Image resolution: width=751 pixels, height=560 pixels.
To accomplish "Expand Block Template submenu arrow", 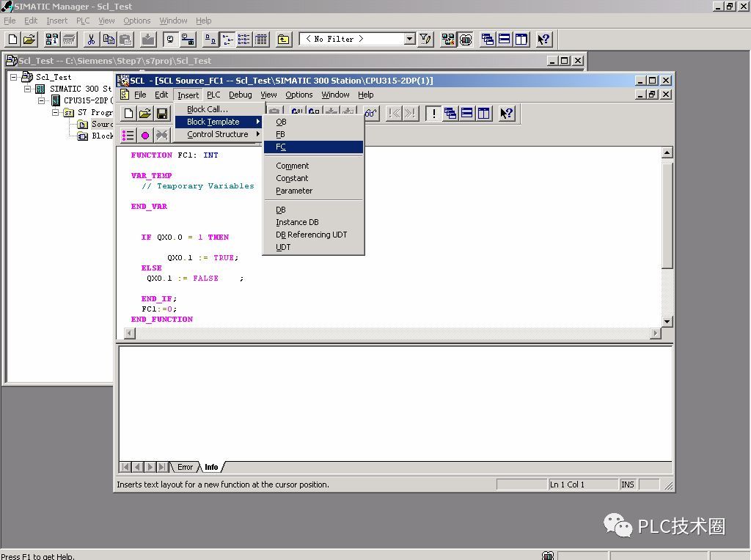I will [257, 122].
